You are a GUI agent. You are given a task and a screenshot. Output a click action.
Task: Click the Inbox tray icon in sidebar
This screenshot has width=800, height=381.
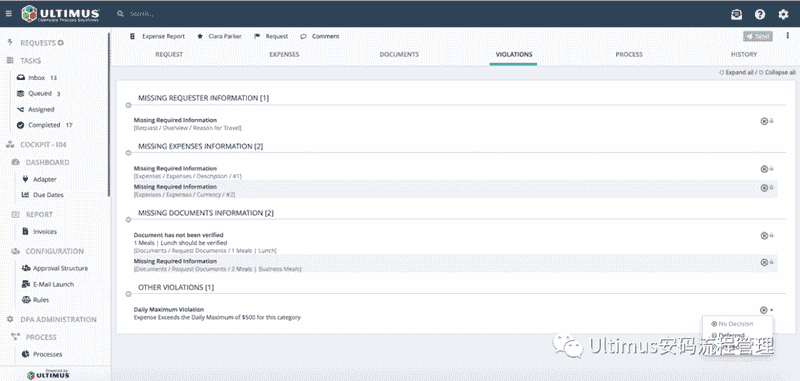20,78
